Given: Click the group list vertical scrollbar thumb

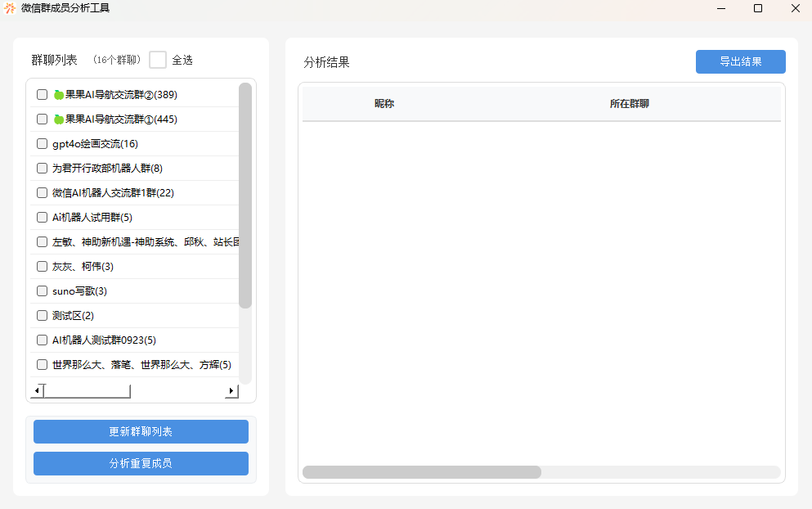Looking at the screenshot, I should pos(245,196).
